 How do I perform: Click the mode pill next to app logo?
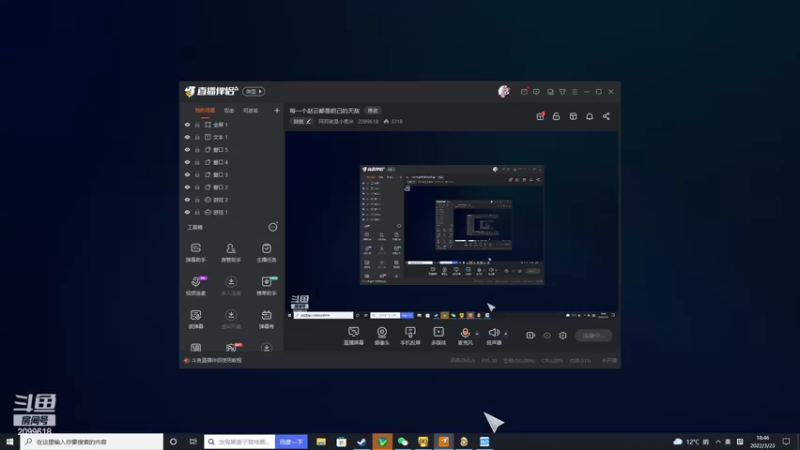pyautogui.click(x=254, y=91)
